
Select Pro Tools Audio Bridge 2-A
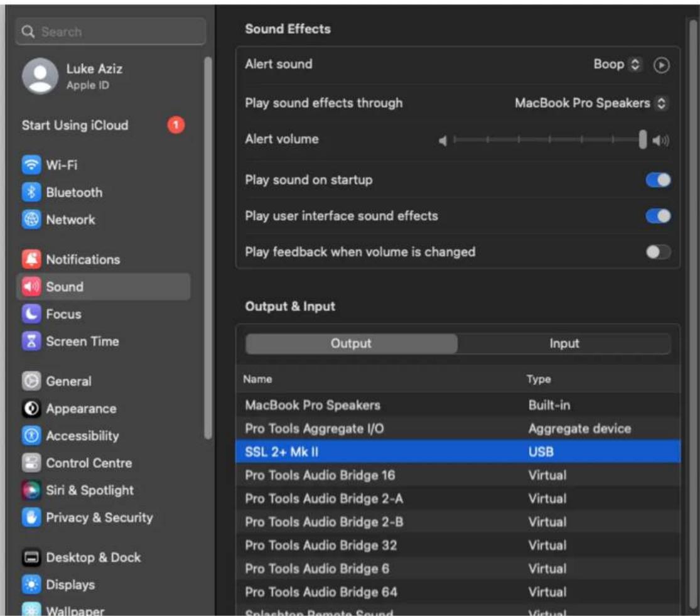click(458, 498)
